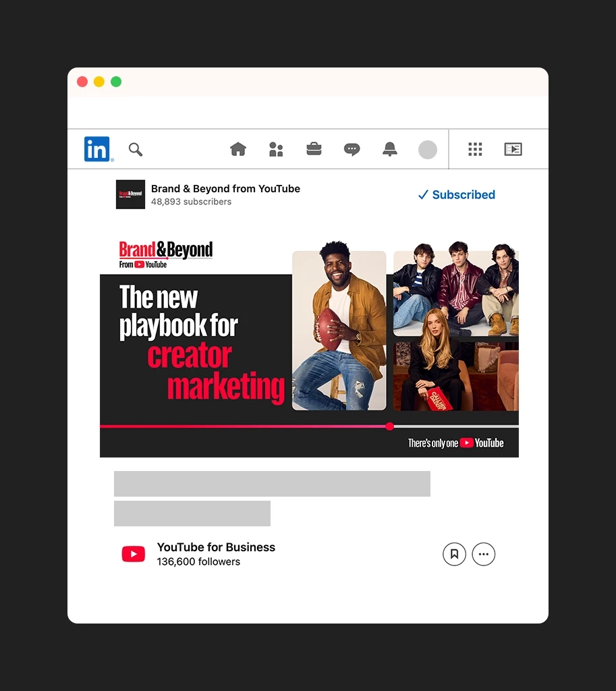616x691 pixels.
Task: Open the creator marketing banner image
Action: 309,348
